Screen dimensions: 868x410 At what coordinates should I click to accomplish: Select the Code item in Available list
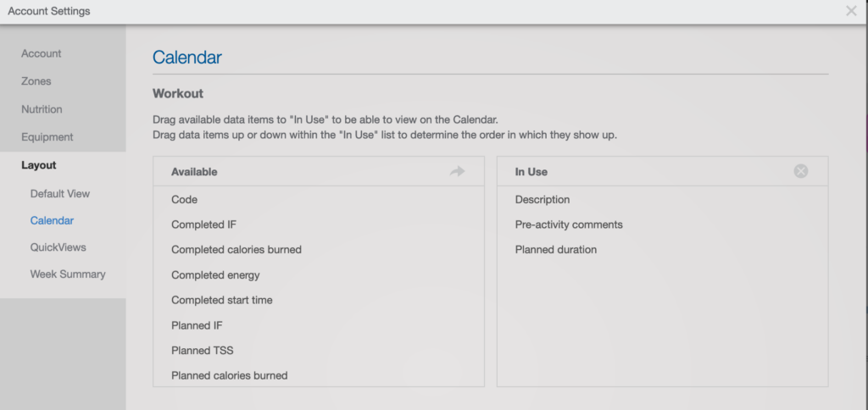pos(319,199)
